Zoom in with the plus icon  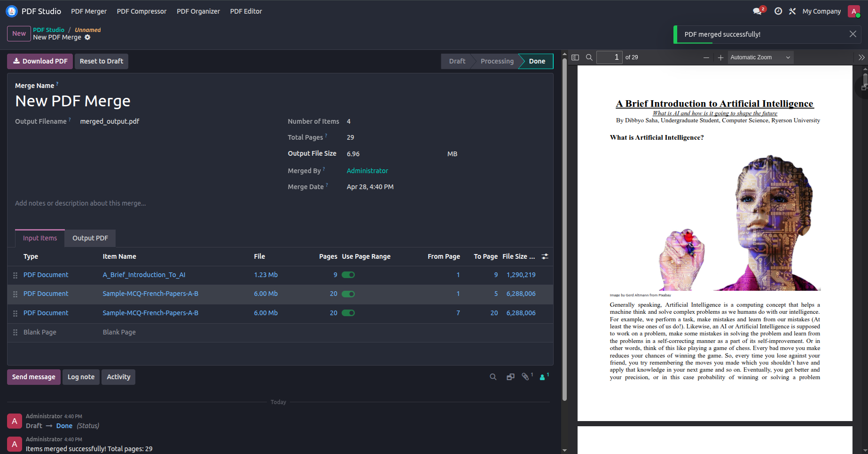click(721, 57)
